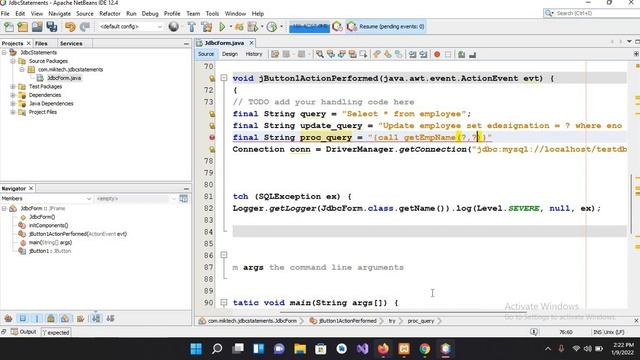This screenshot has width=640, height=360.
Task: Toggle Show Non-Public Members in Navigator
Action: pyautogui.click(x=51, y=318)
